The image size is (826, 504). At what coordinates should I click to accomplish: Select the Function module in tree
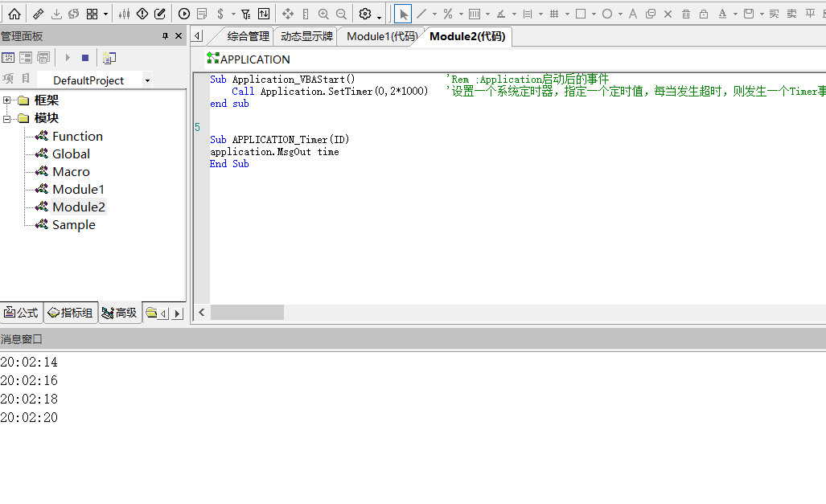tap(77, 137)
